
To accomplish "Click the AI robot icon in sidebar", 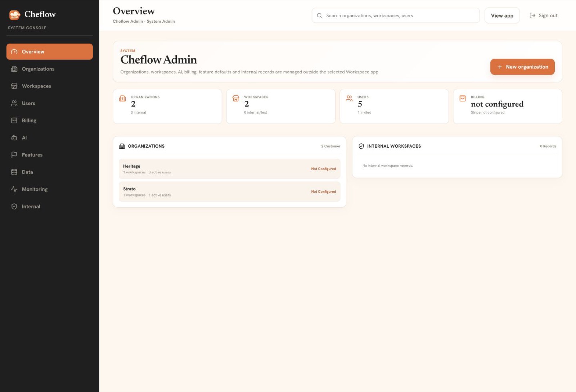I will [x=14, y=138].
